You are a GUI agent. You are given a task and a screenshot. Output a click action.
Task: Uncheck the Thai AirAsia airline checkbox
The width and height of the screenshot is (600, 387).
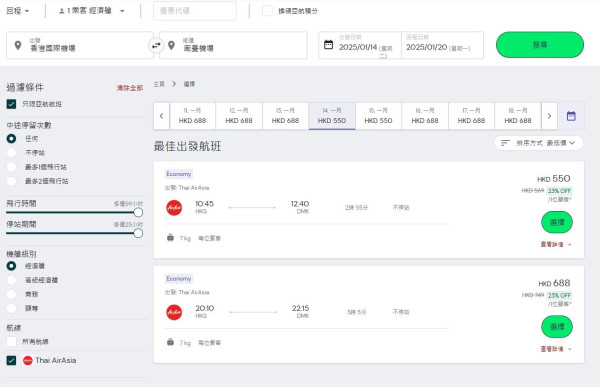coord(11,361)
